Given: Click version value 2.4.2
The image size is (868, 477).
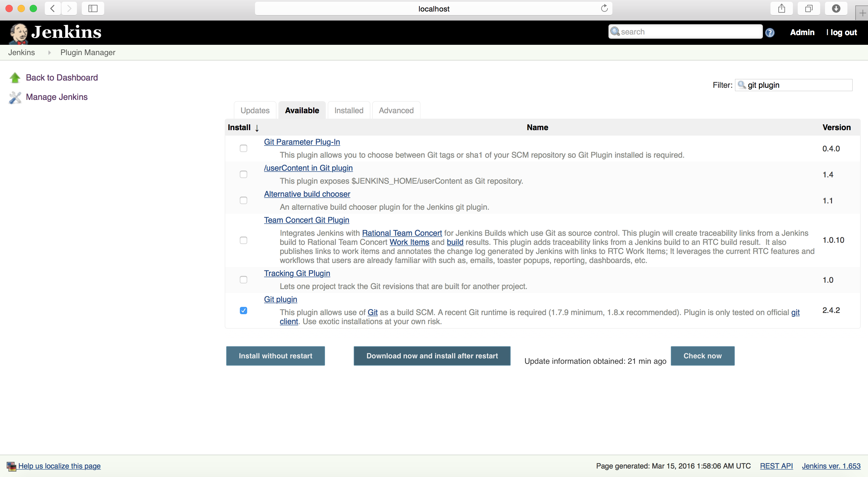Looking at the screenshot, I should point(831,310).
